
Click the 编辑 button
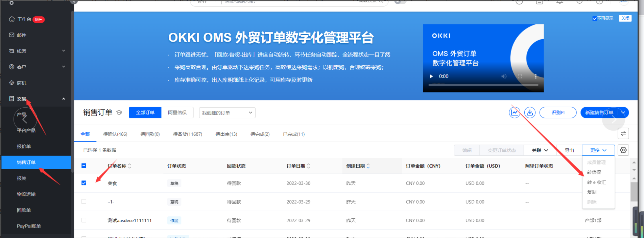coord(467,150)
